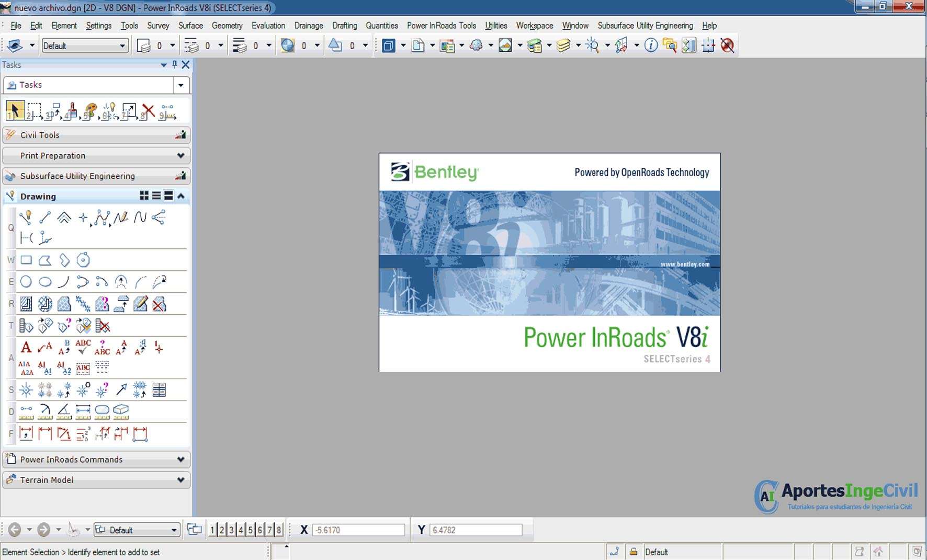The width and height of the screenshot is (927, 560).
Task: Select the Place Line tool
Action: 45,217
